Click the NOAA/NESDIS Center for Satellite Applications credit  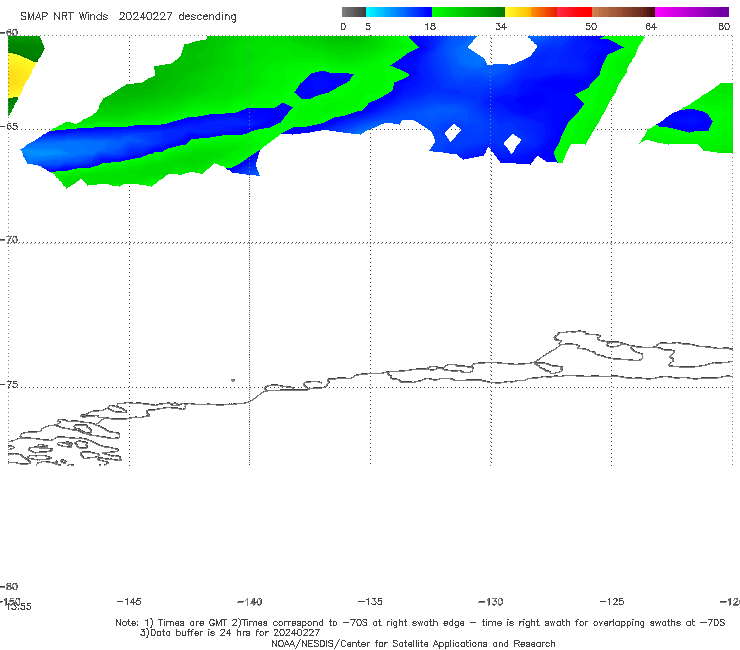click(413, 643)
